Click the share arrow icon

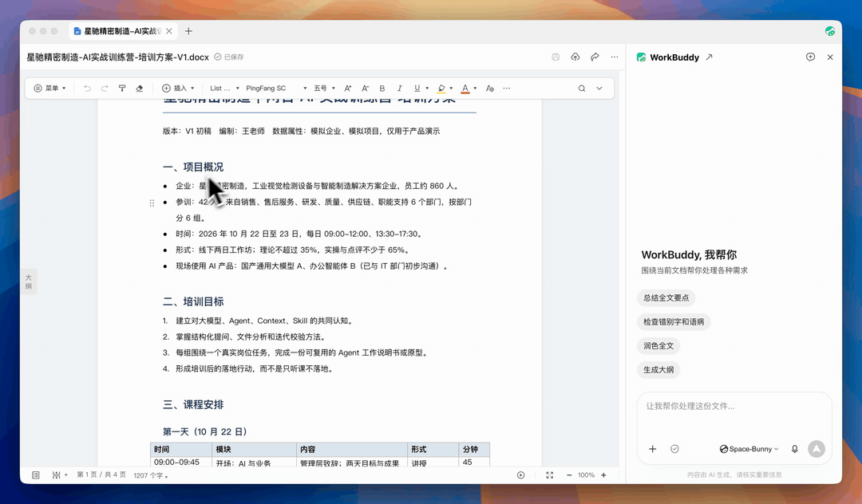click(x=595, y=57)
